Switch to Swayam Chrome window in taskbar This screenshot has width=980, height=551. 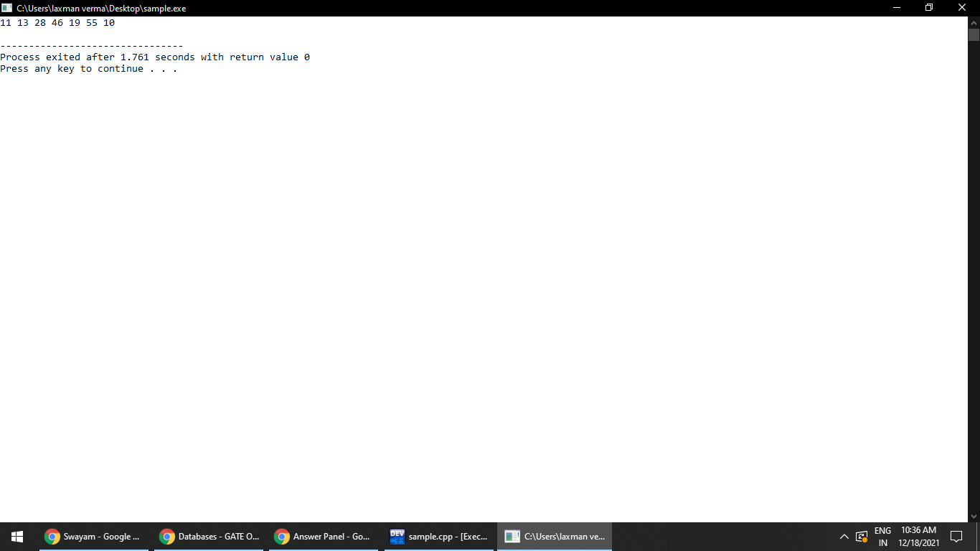point(94,537)
